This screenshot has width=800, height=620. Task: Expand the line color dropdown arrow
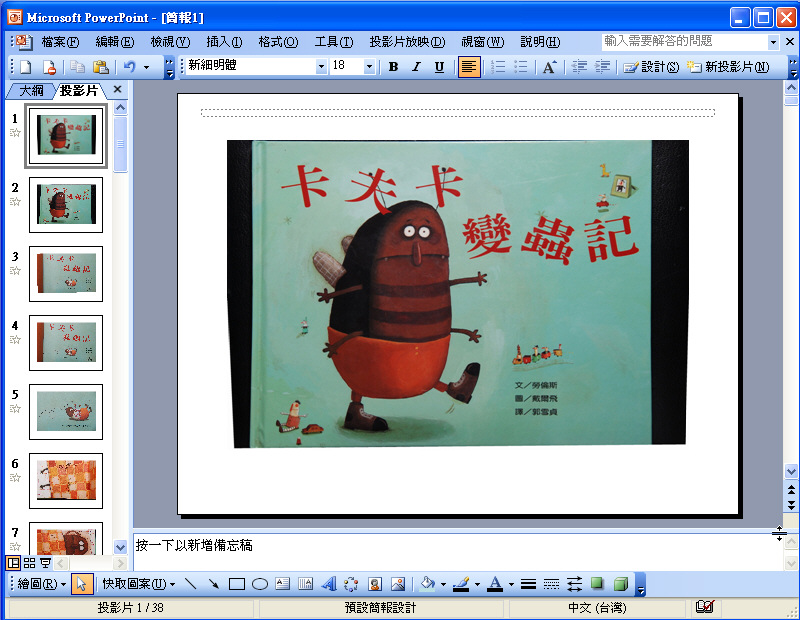coord(477,584)
